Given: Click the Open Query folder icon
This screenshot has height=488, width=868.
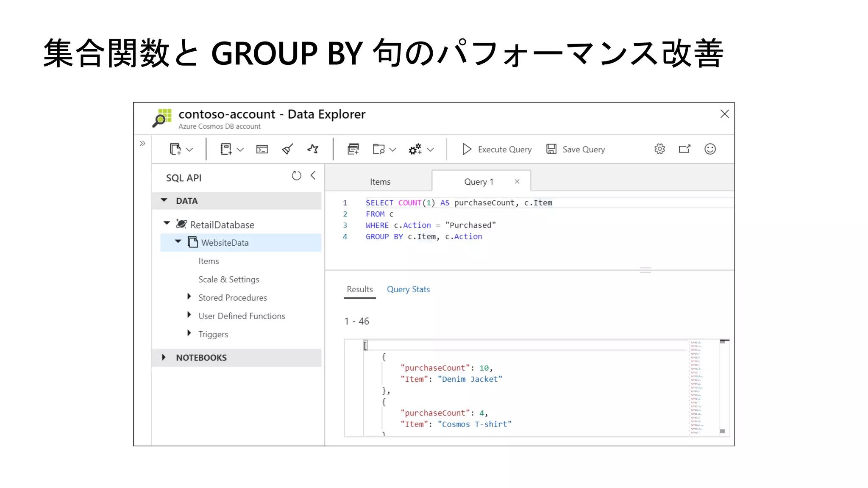Looking at the screenshot, I should (x=378, y=149).
